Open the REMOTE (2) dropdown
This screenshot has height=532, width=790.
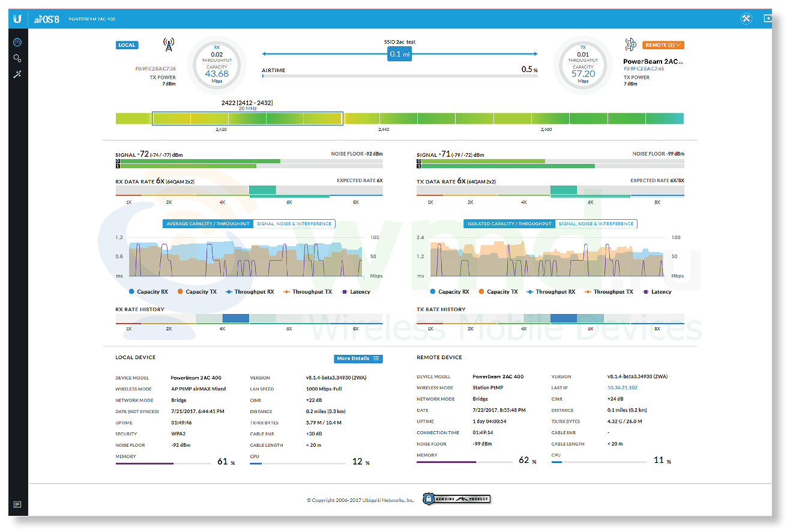click(663, 45)
